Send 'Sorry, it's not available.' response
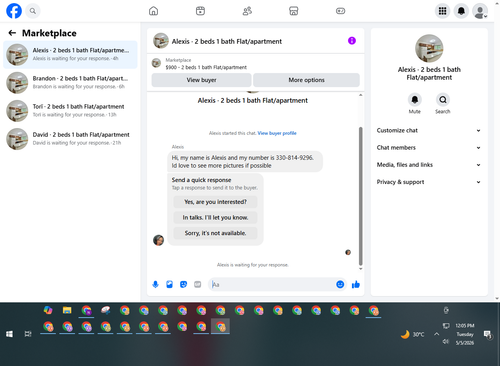 point(215,233)
